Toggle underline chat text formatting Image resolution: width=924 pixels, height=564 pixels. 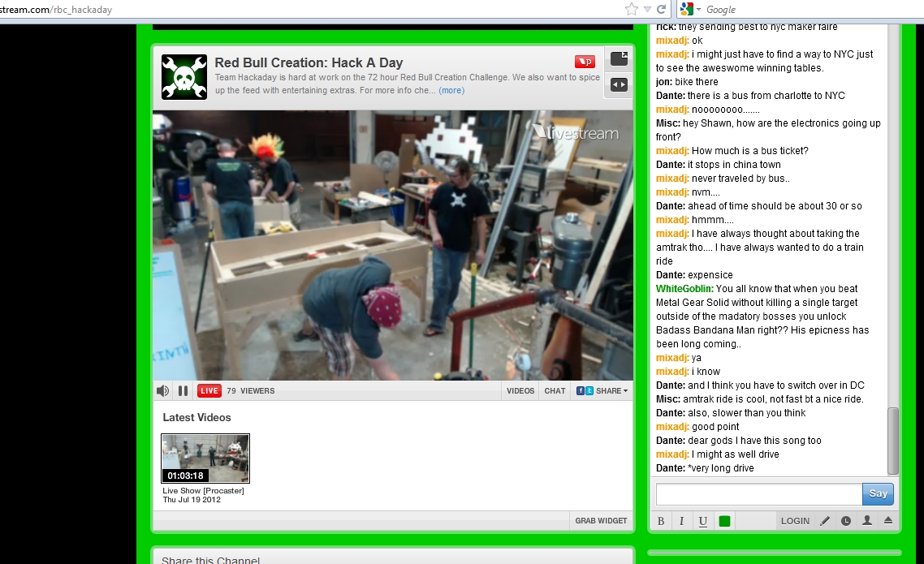702,521
